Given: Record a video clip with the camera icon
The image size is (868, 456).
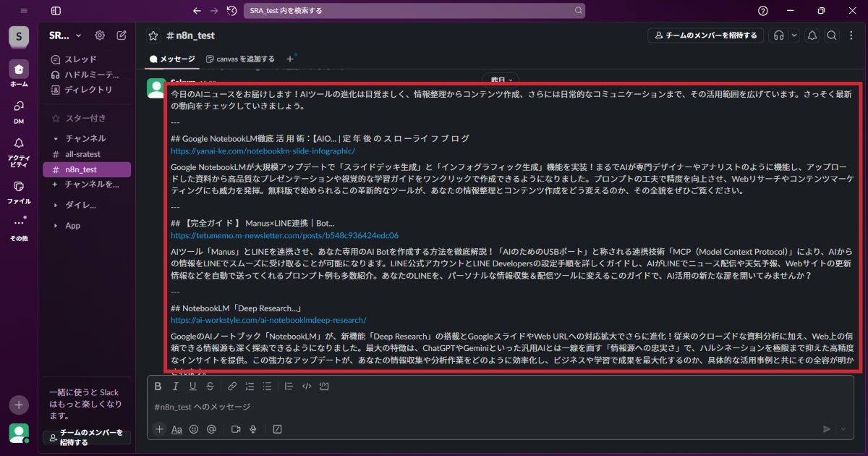Looking at the screenshot, I should click(236, 429).
